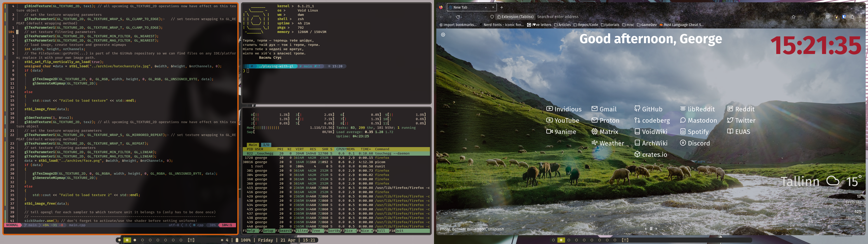
Task: Click the tracking protection shield icon
Action: point(492,16)
